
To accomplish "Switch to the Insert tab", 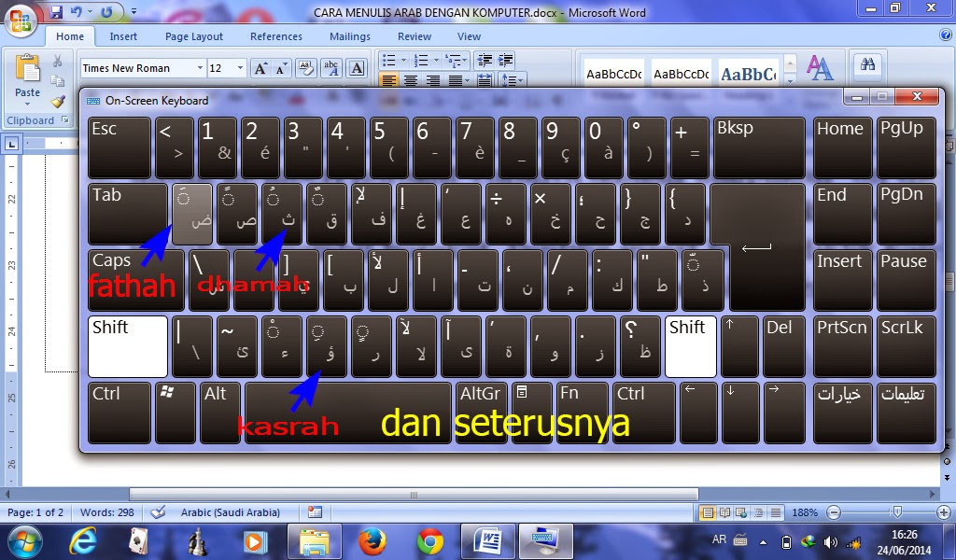I will [123, 36].
